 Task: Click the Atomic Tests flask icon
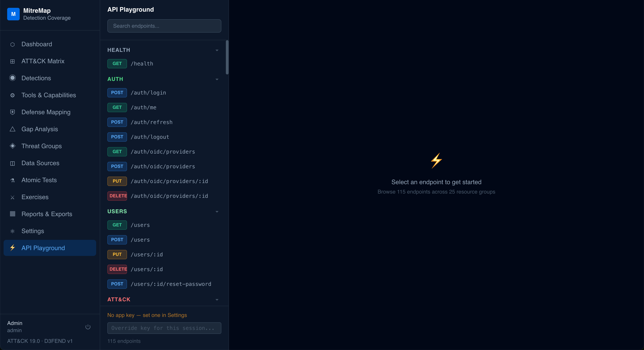coord(13,180)
